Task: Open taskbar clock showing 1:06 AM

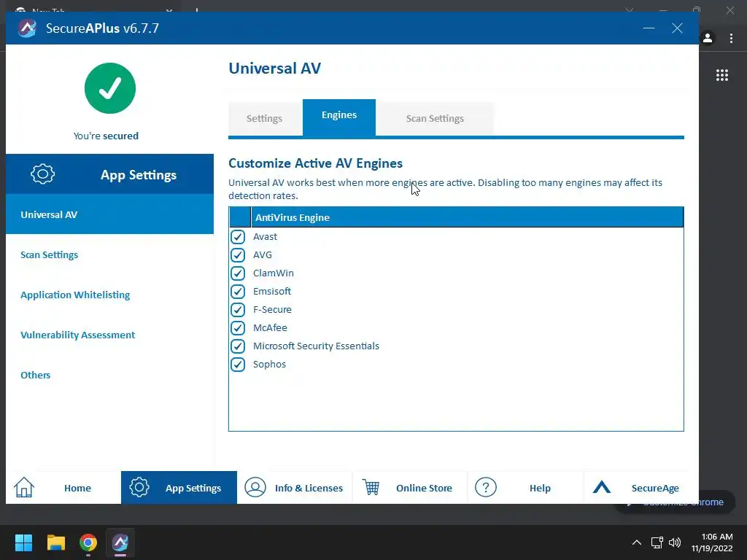Action: (712, 542)
